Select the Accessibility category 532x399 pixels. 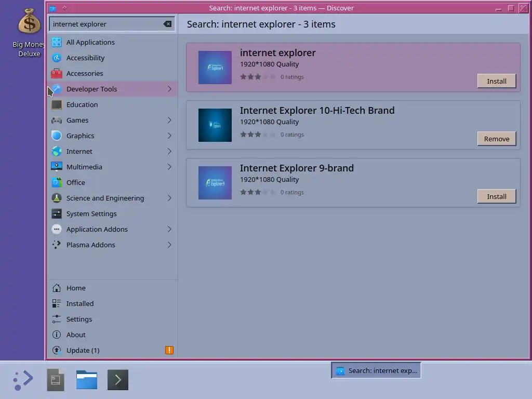(x=112, y=58)
